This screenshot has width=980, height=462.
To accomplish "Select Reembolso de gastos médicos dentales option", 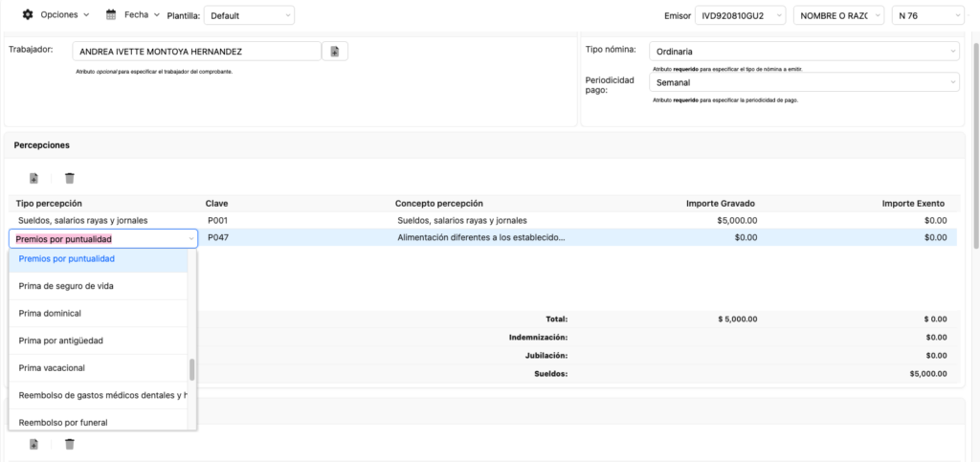I will coord(99,395).
